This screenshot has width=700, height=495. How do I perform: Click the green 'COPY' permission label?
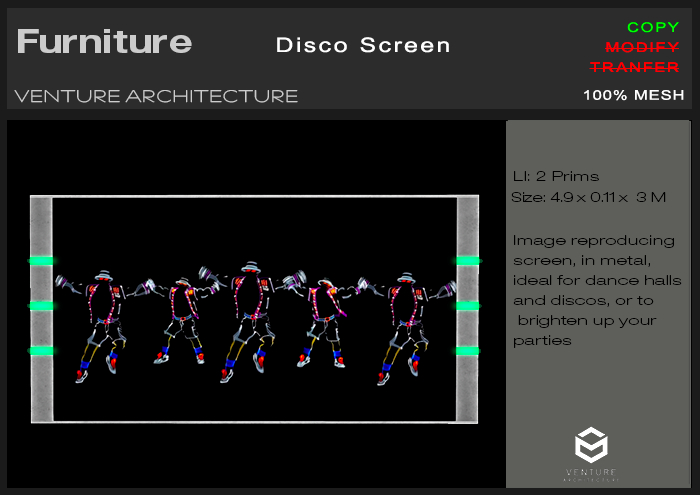[653, 27]
